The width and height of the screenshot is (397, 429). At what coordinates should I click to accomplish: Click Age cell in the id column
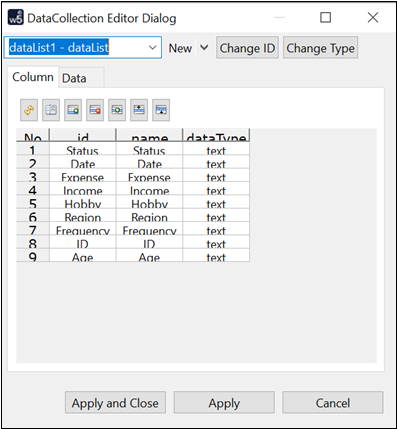click(83, 256)
